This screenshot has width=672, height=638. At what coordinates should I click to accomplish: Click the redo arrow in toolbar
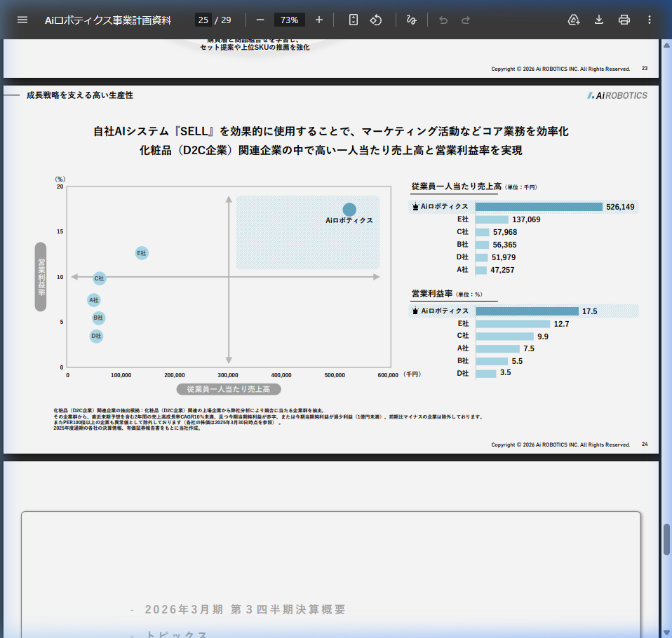pyautogui.click(x=466, y=20)
